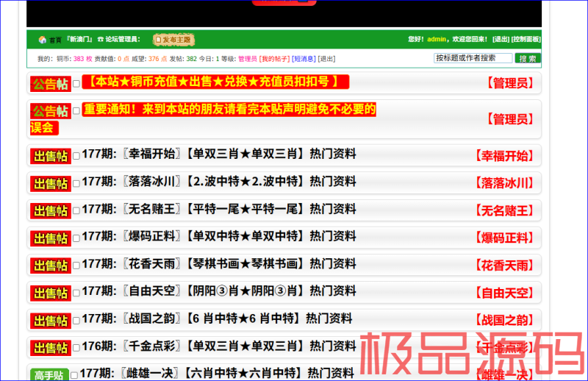Click 出售帖 badge on 爆码正料 row
Image resolution: width=588 pixels, height=381 pixels.
(51, 239)
